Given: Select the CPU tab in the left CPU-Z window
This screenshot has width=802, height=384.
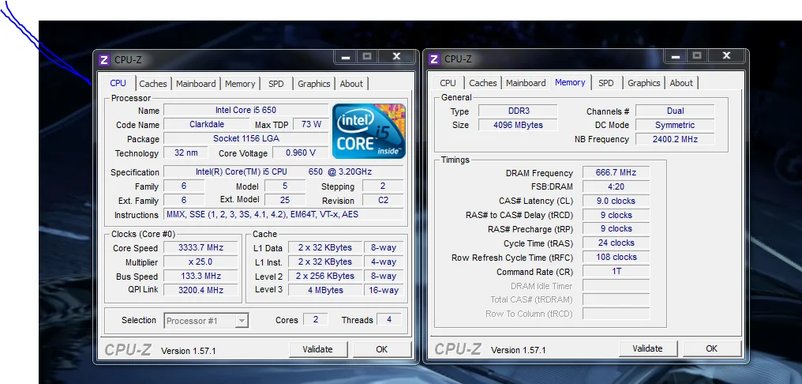Looking at the screenshot, I should (x=118, y=83).
